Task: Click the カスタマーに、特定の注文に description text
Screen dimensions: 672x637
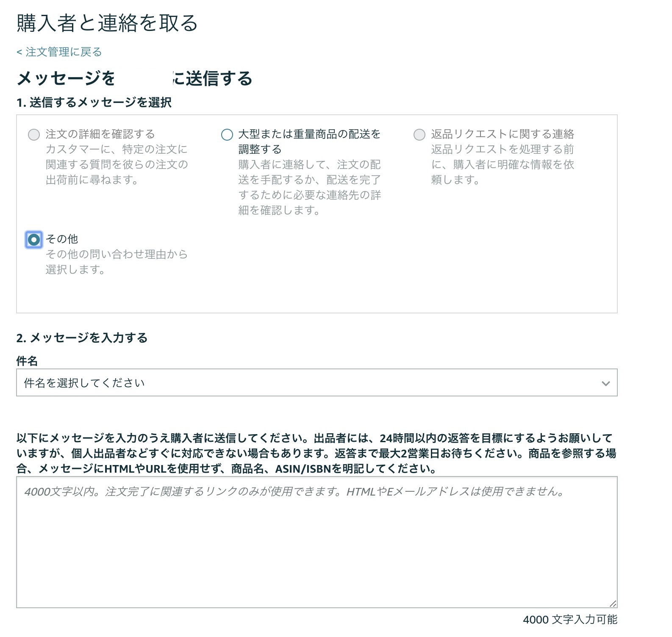Action: pyautogui.click(x=117, y=164)
